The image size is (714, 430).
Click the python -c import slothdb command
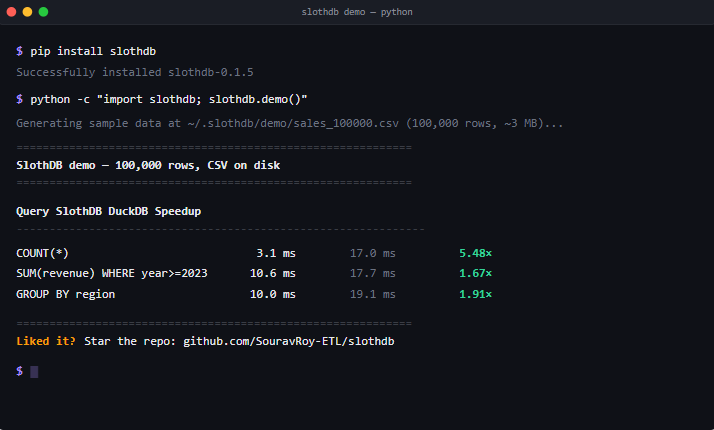click(x=169, y=99)
